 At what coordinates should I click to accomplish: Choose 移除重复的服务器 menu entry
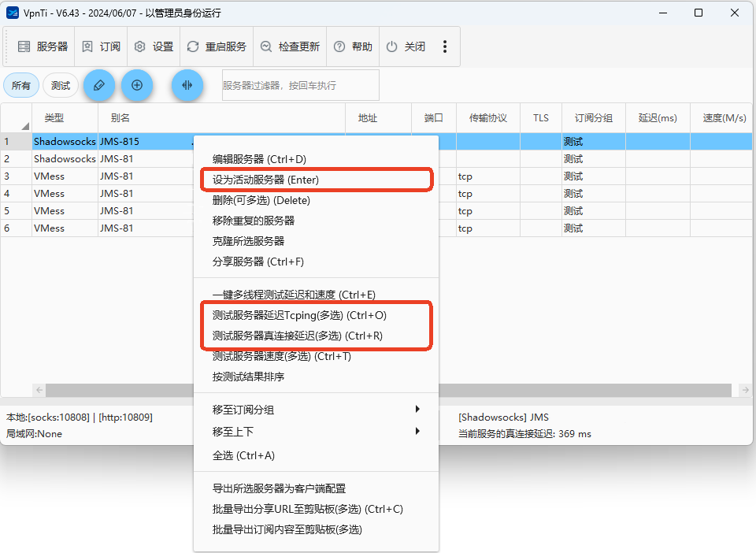[x=316, y=221]
